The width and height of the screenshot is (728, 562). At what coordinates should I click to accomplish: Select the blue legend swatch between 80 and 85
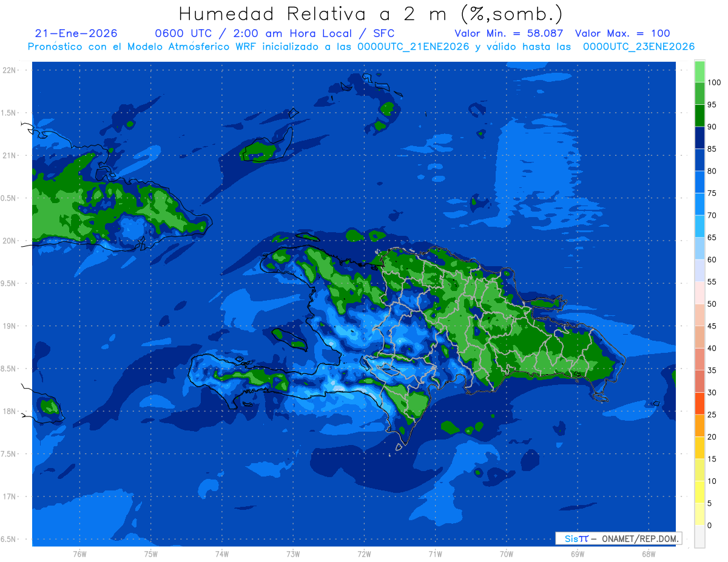[699, 159]
